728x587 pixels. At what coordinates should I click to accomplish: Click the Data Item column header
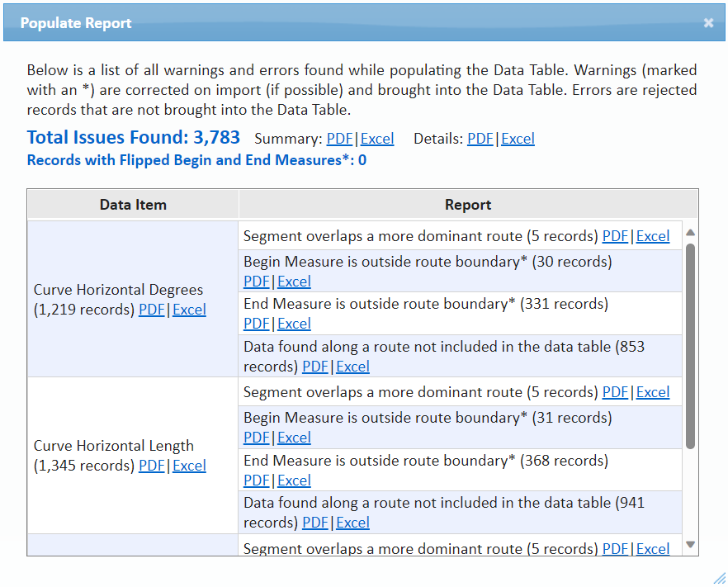[133, 205]
